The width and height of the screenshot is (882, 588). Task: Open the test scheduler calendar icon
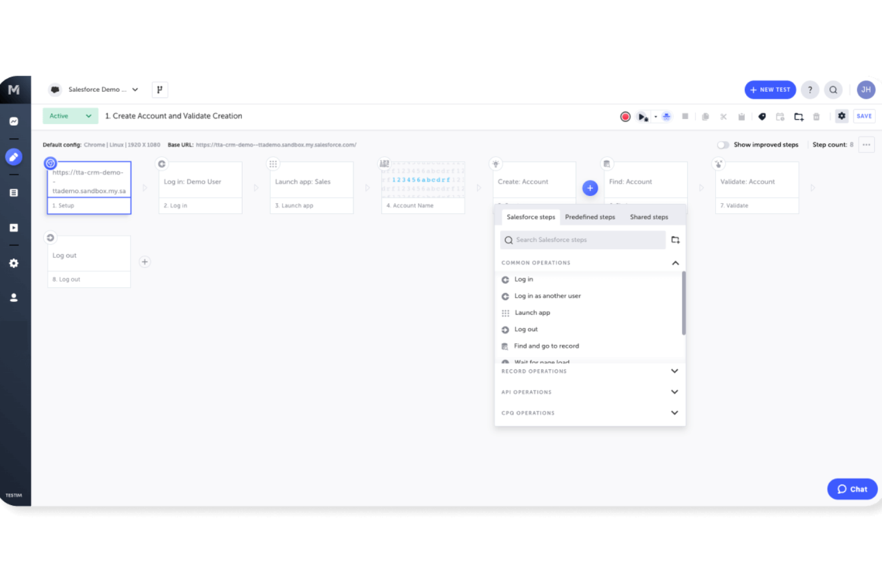780,116
